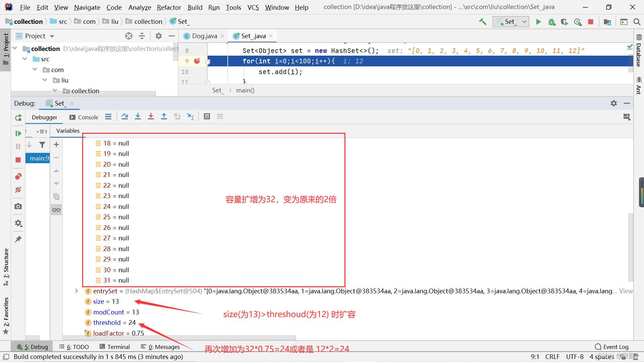Open the File menu
Screen dimensions: 644x362
tap(25, 7)
